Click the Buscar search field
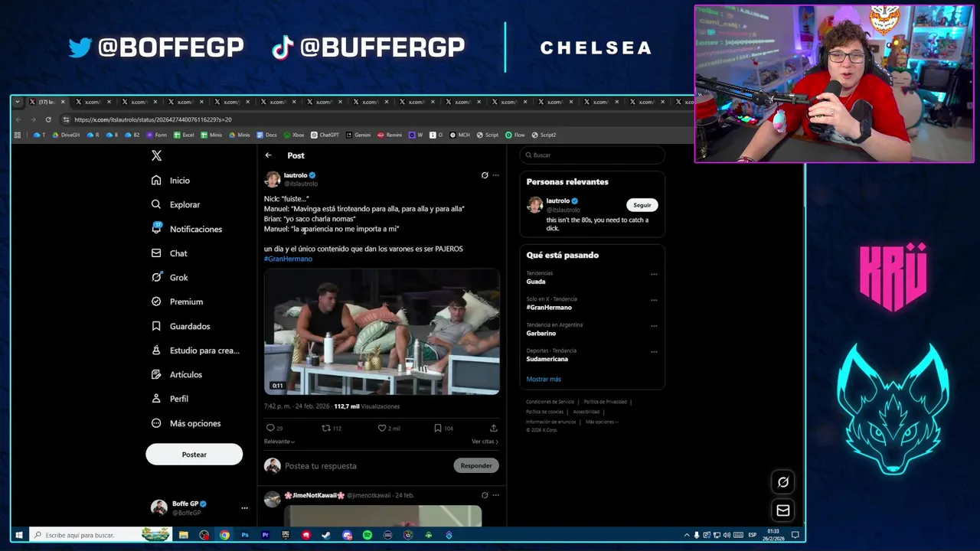 pos(593,155)
